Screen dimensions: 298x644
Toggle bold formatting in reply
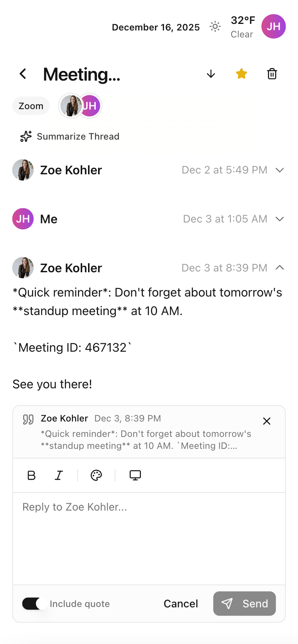coord(32,475)
